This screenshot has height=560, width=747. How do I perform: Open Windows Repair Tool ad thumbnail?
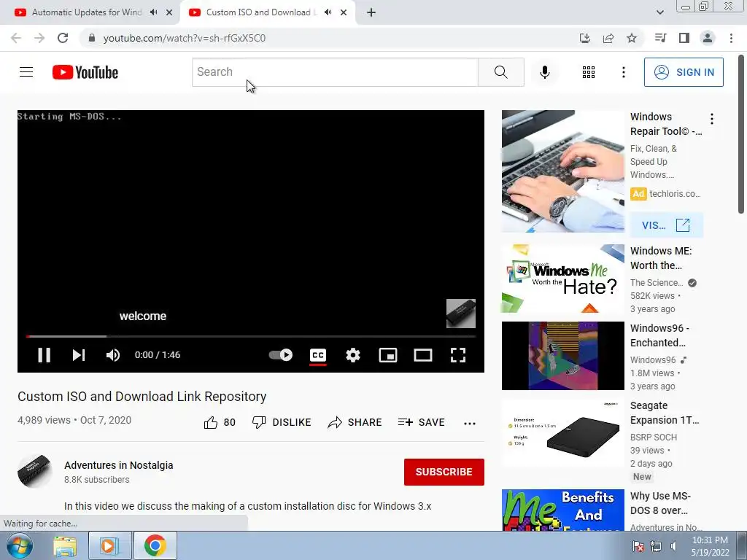click(562, 171)
